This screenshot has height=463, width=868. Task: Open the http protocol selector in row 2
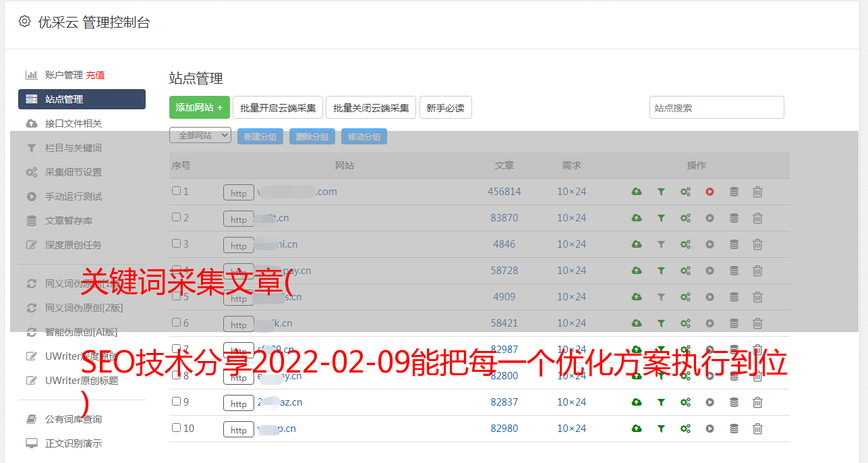[239, 219]
